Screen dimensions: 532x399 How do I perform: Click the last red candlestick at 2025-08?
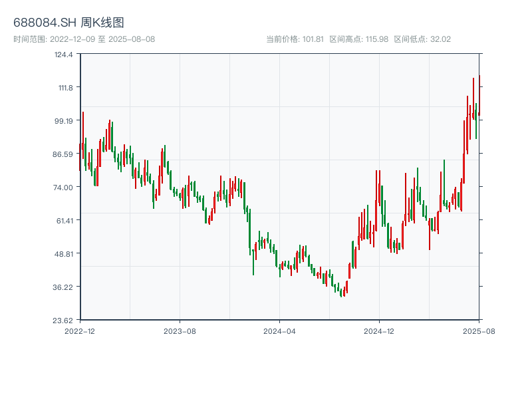tap(479, 96)
